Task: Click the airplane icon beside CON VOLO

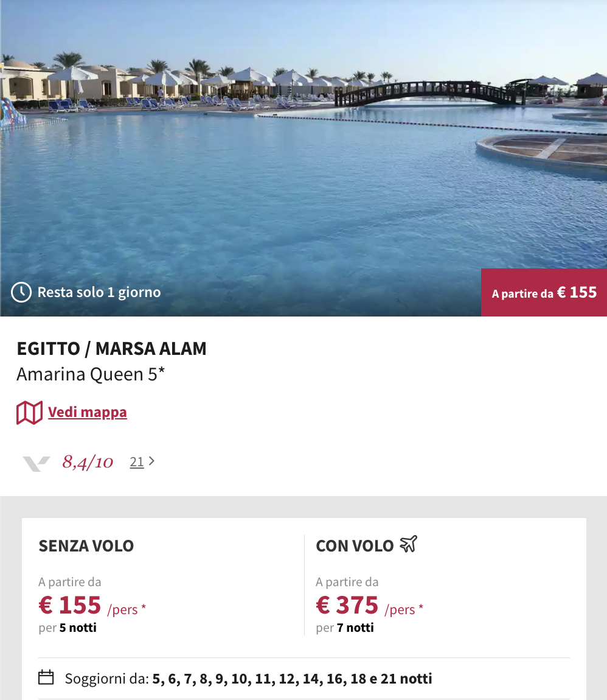Action: pyautogui.click(x=409, y=544)
